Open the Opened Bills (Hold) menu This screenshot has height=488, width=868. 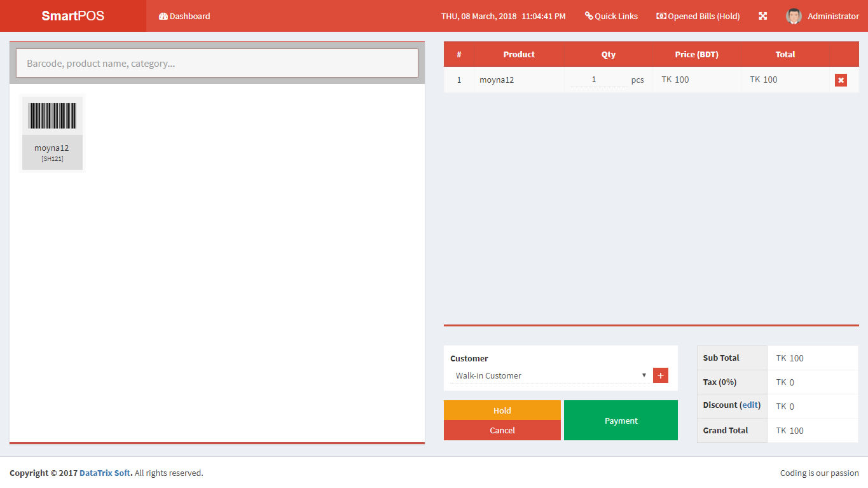click(698, 16)
